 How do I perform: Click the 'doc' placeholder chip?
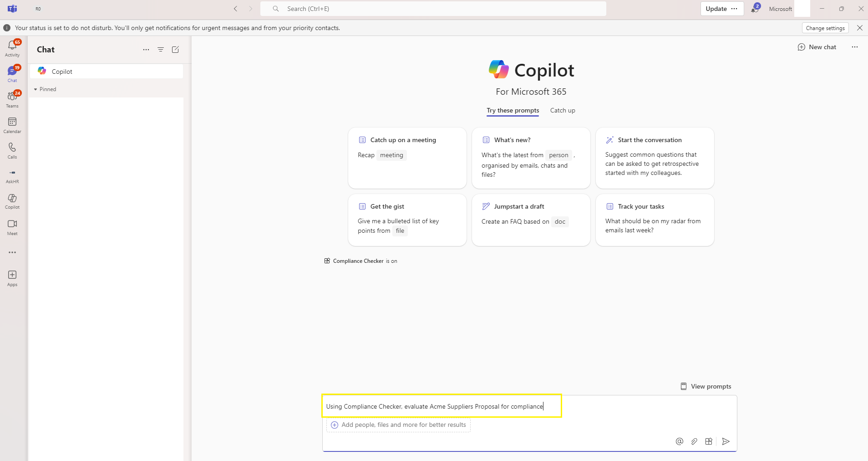click(560, 222)
